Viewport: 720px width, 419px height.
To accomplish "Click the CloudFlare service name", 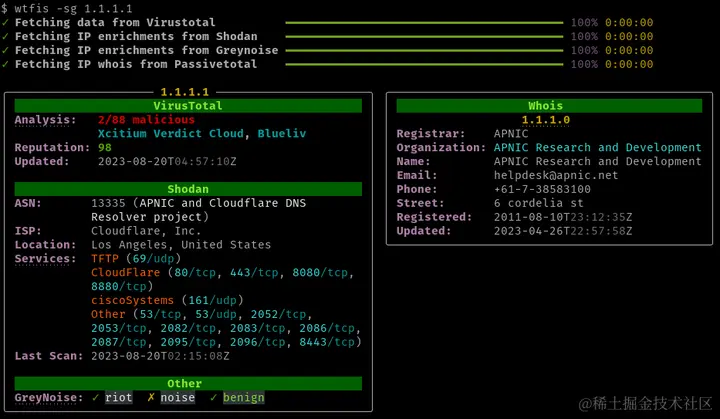I will 125,272.
